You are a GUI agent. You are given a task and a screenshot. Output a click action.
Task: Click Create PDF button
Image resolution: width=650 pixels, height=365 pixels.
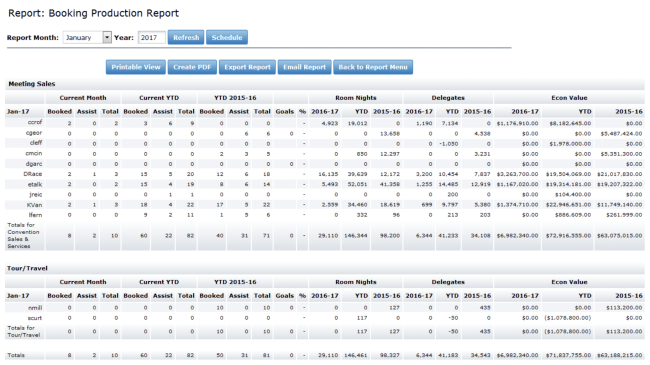[x=192, y=67]
